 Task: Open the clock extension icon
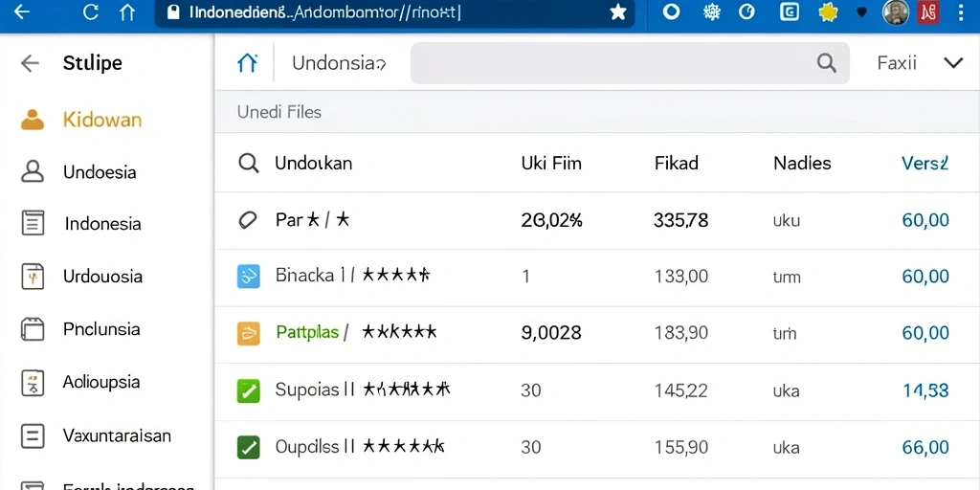coord(746,12)
